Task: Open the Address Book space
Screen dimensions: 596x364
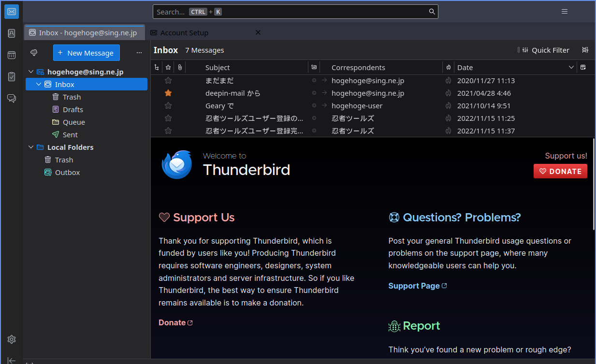Action: (x=12, y=33)
